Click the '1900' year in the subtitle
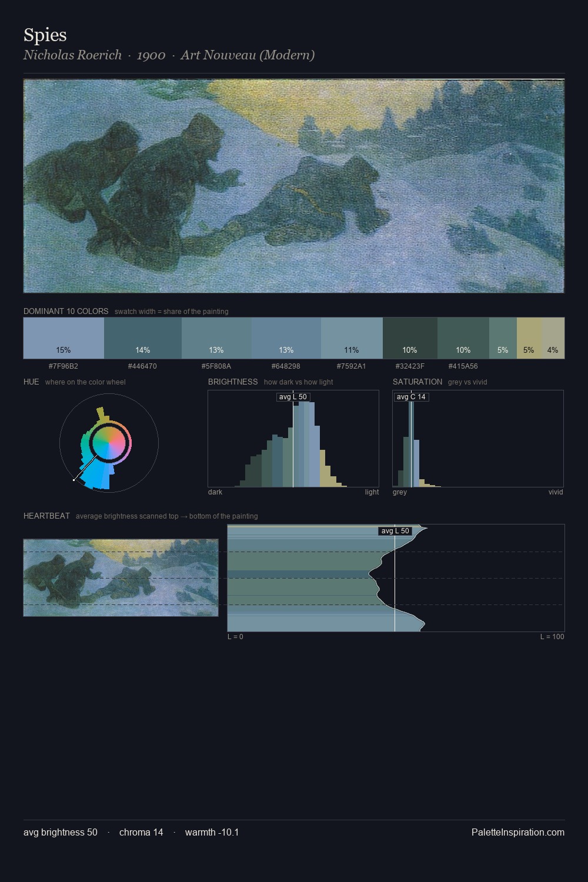 [x=151, y=55]
